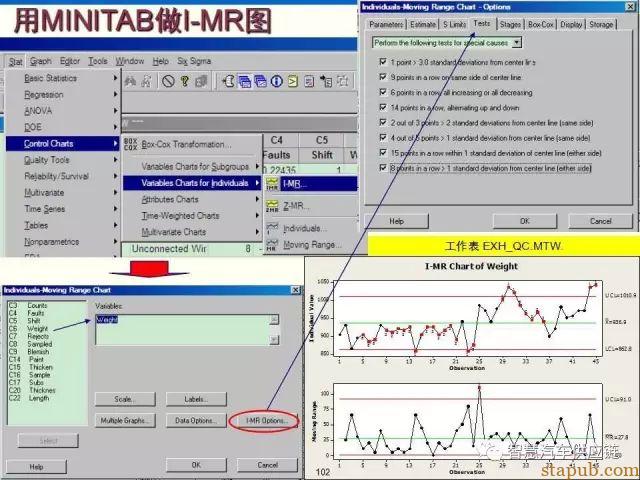Click the Show Session Folder scroll icon
The image size is (640, 480).
pos(229,81)
